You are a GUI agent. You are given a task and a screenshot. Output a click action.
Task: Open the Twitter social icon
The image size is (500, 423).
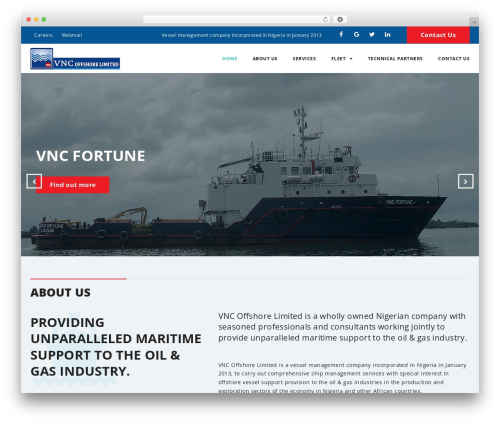pyautogui.click(x=372, y=34)
